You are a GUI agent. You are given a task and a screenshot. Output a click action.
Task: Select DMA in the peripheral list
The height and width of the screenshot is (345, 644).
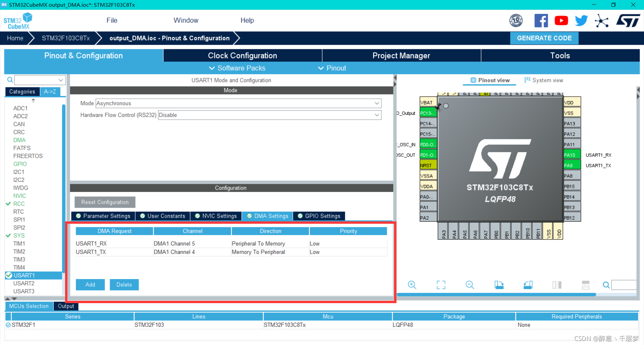pos(19,140)
